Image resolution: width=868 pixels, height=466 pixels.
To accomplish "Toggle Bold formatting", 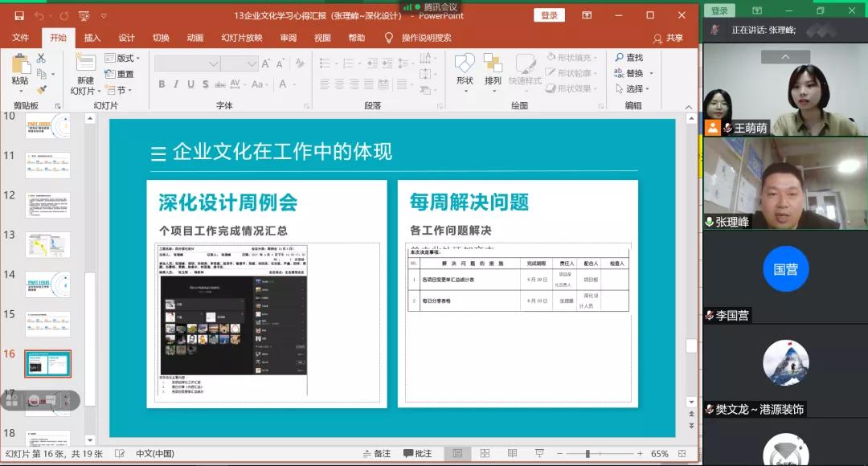I will [162, 84].
